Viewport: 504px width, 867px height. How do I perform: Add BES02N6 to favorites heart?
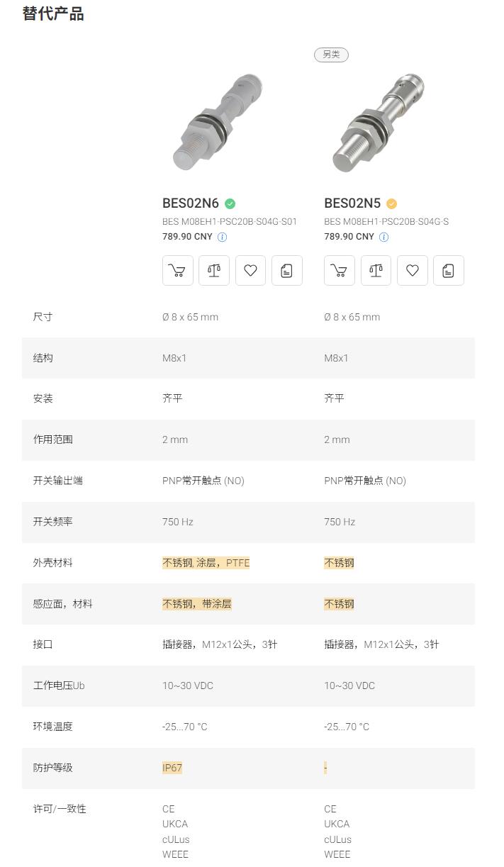[x=250, y=271]
